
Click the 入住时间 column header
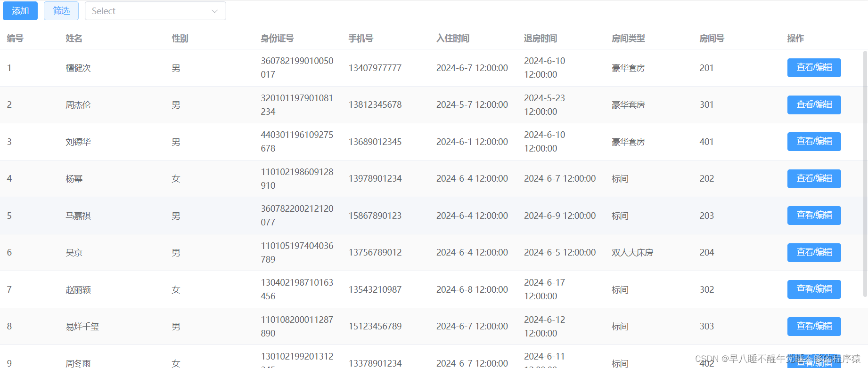click(453, 39)
